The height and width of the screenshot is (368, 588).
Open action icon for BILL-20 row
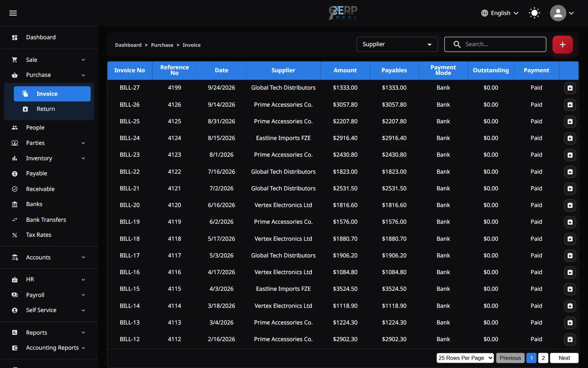pos(570,205)
